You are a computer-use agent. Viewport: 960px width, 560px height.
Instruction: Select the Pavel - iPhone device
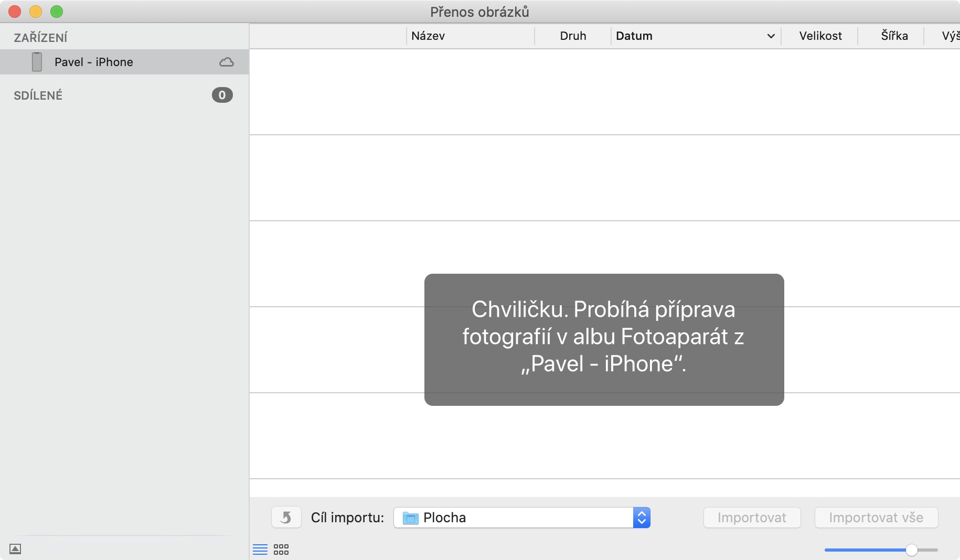click(124, 62)
